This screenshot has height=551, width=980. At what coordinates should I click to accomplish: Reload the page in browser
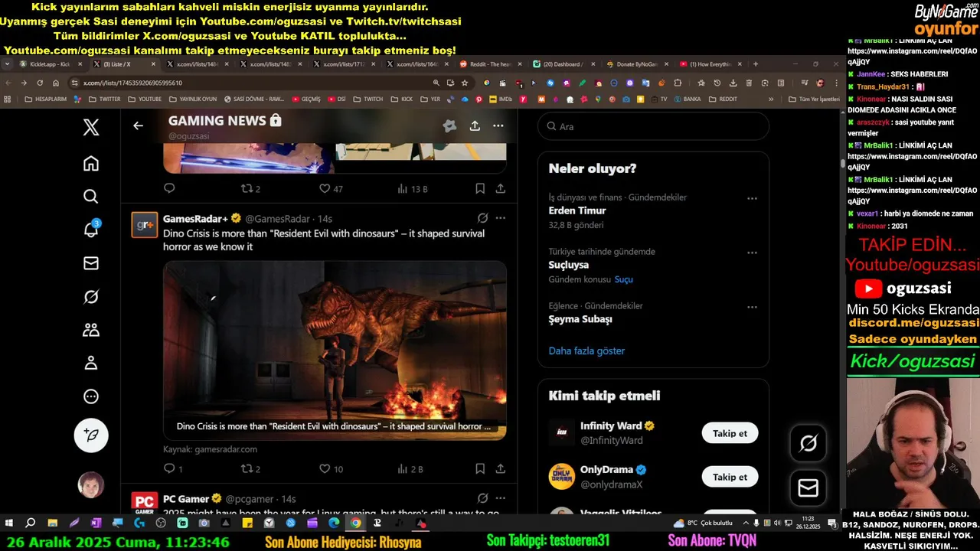tap(40, 83)
